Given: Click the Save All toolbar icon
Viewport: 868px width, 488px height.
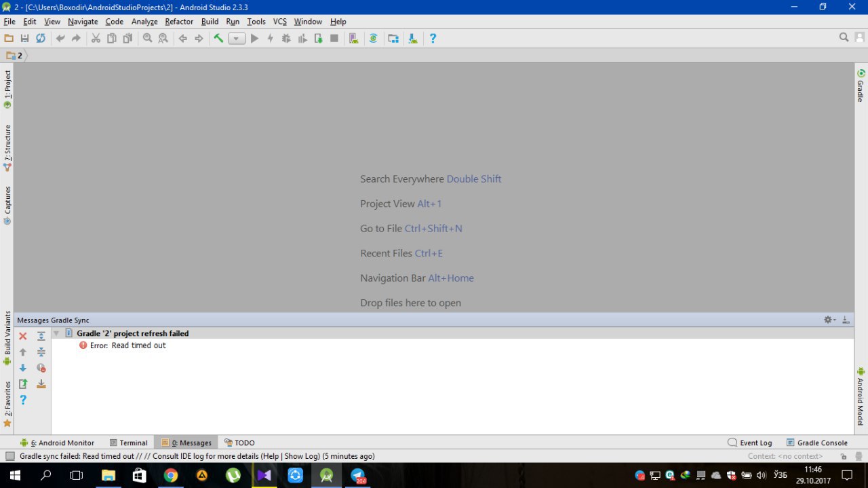Looking at the screenshot, I should (24, 39).
